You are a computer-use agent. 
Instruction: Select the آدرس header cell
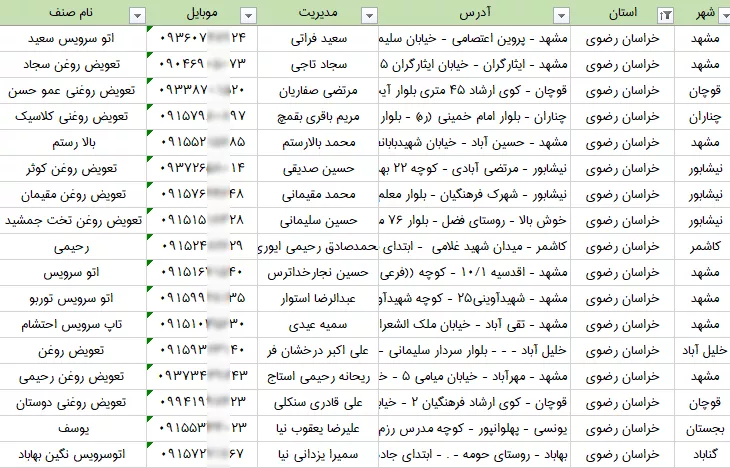474,13
